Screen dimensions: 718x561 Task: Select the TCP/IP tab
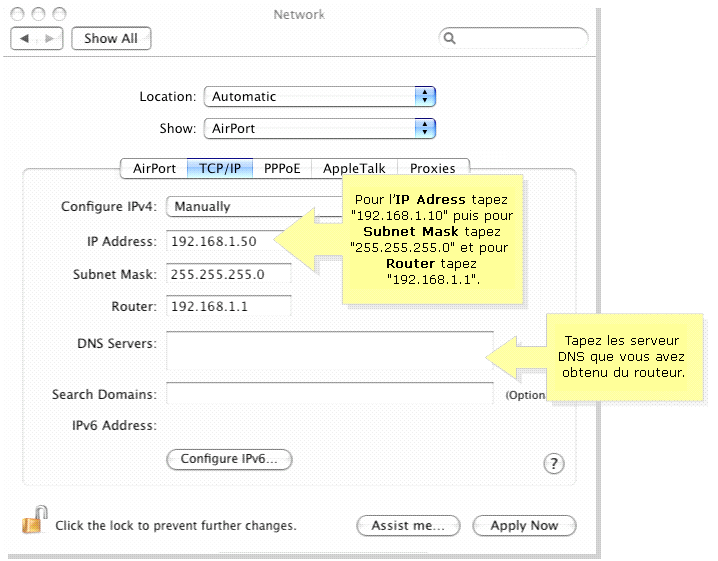(220, 168)
